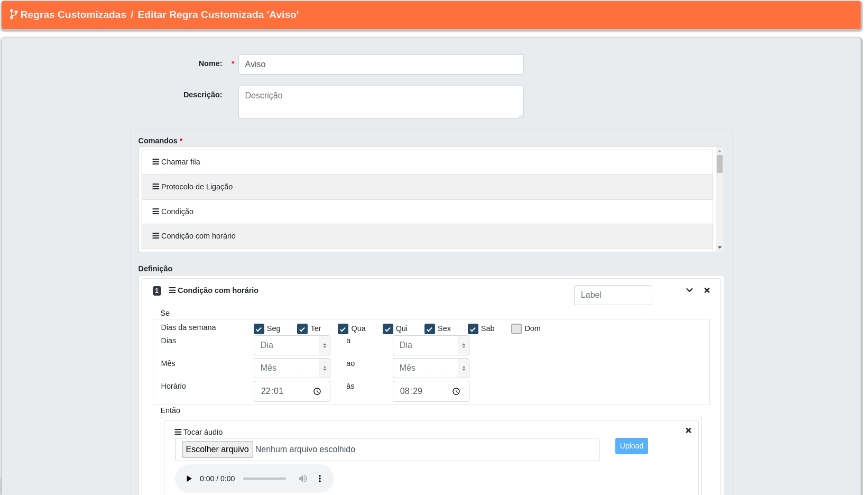Select the Protocolo de Ligação command row
Image resolution: width=868 pixels, height=495 pixels.
click(427, 187)
